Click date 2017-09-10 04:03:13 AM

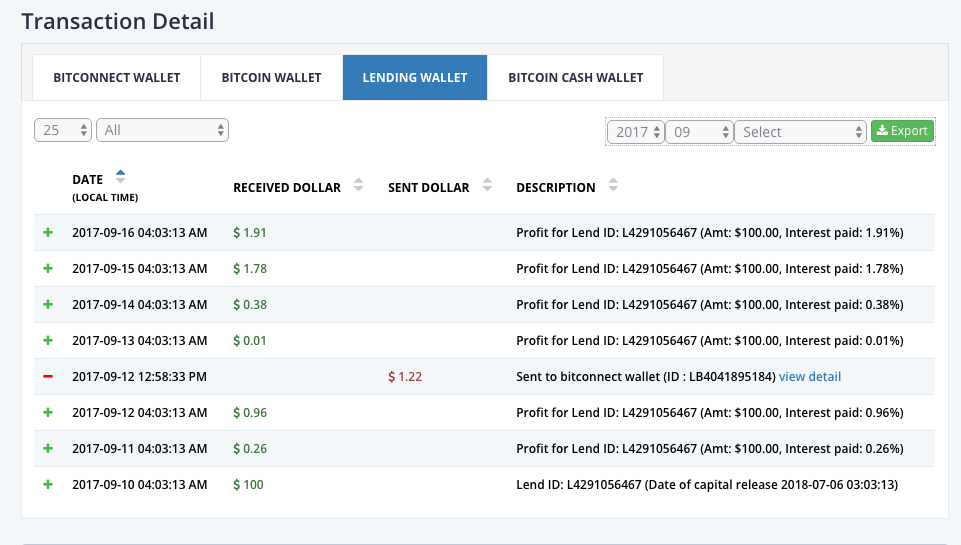pos(140,484)
